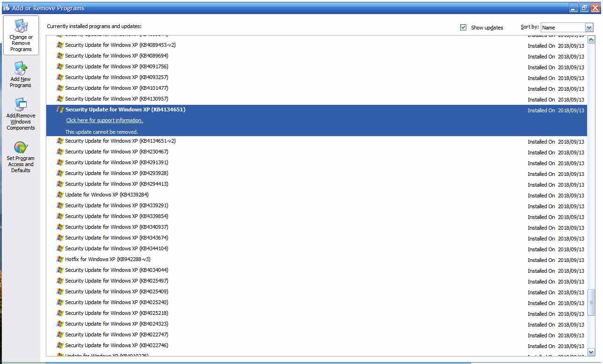Click icon of update KB4034044
Image resolution: width=603 pixels, height=364 pixels.
60,270
